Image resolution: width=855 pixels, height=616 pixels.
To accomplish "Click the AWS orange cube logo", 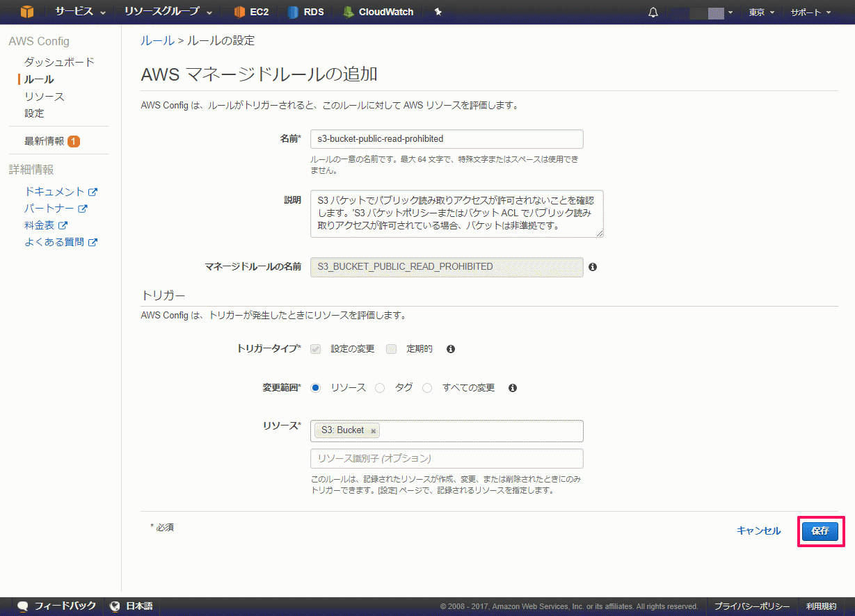I will tap(26, 12).
